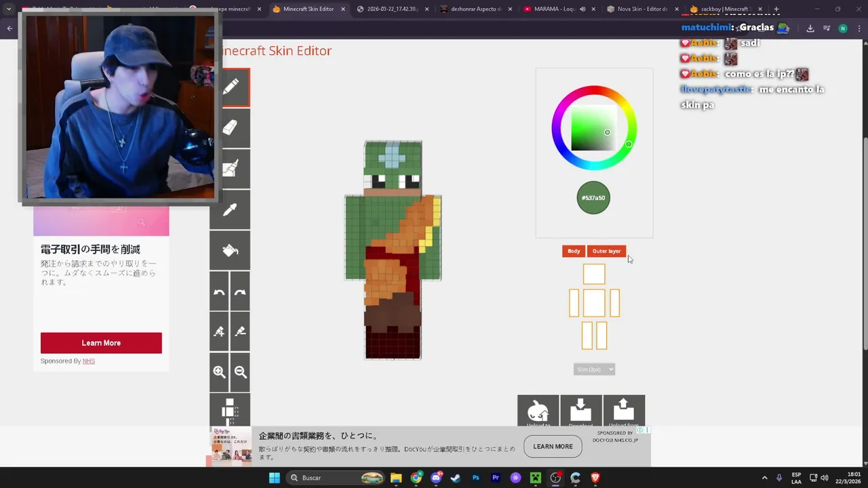Open the browser media control icon
The width and height of the screenshot is (868, 488).
tap(826, 28)
